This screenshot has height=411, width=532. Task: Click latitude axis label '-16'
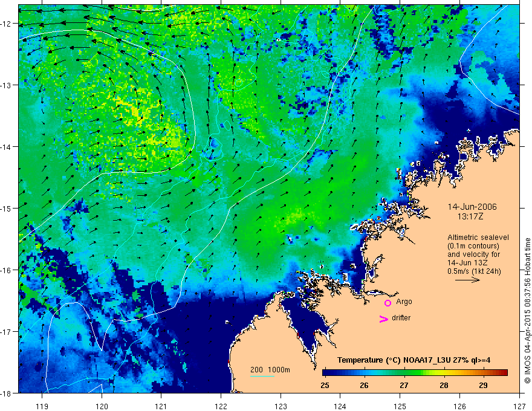click(7, 270)
